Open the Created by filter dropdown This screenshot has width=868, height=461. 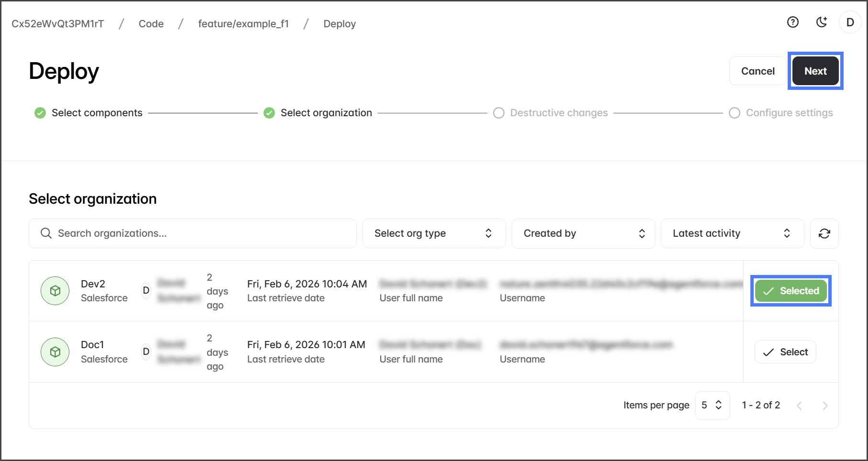point(583,233)
